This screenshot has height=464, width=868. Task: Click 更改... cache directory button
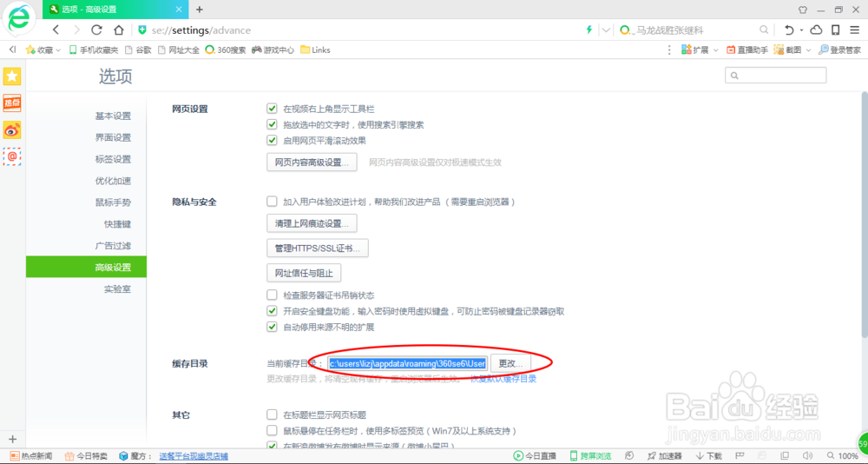pyautogui.click(x=511, y=363)
